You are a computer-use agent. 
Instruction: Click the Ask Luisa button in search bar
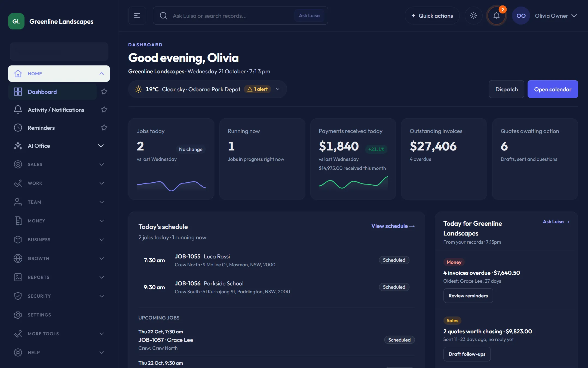tap(309, 16)
